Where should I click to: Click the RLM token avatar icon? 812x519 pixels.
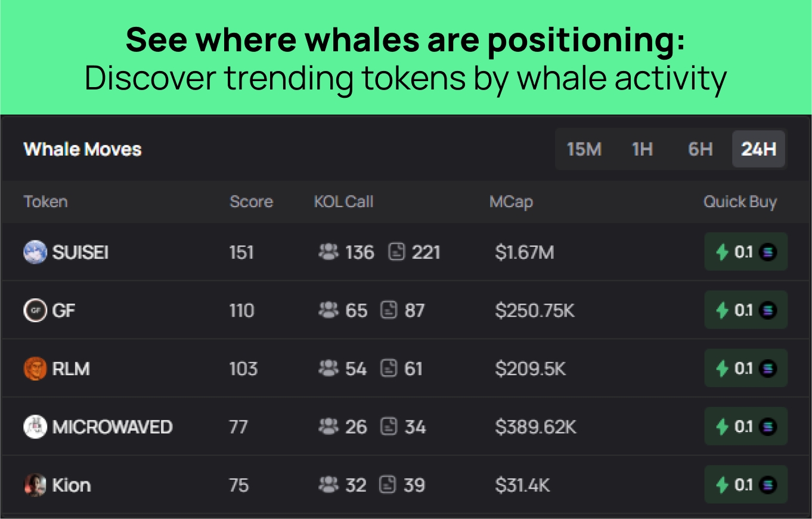(35, 369)
